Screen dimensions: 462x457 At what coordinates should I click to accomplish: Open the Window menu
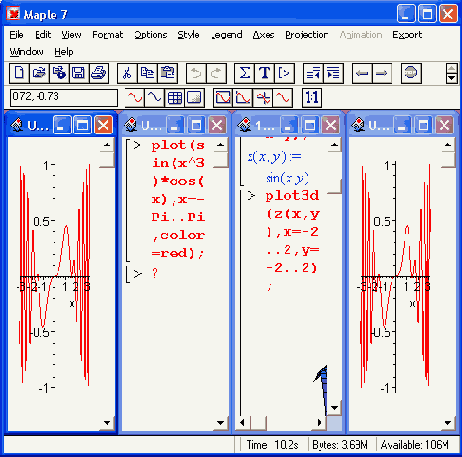(26, 52)
